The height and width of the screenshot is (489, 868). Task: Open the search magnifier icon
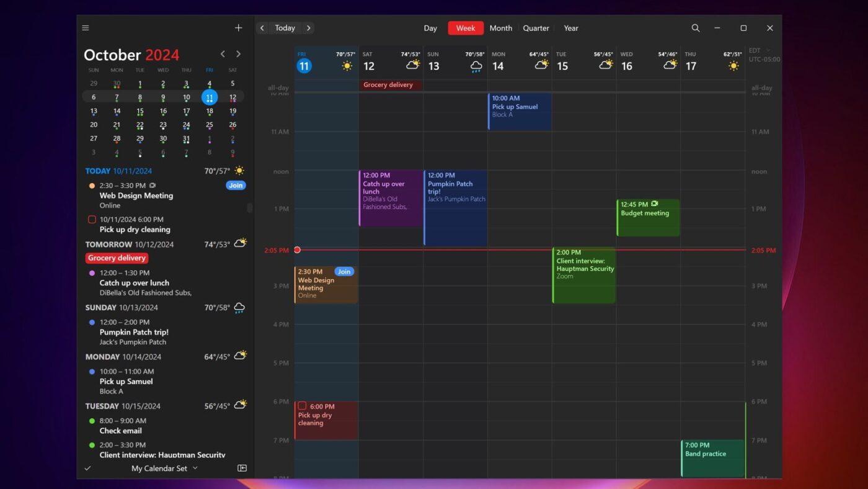pos(696,28)
